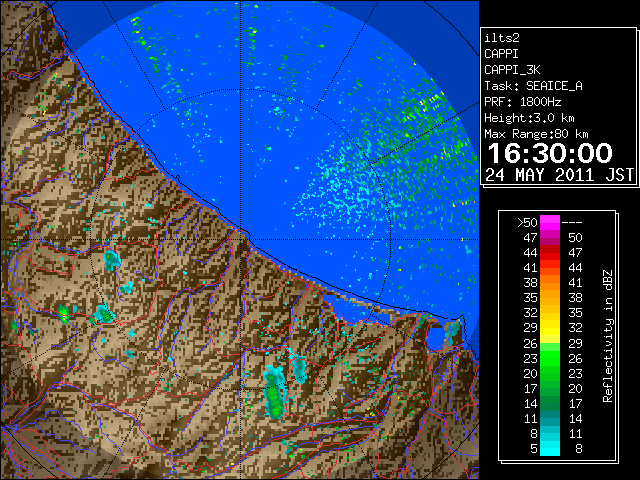Click the legend label "5"
Viewport: 640px width, 480px height.
click(x=533, y=449)
